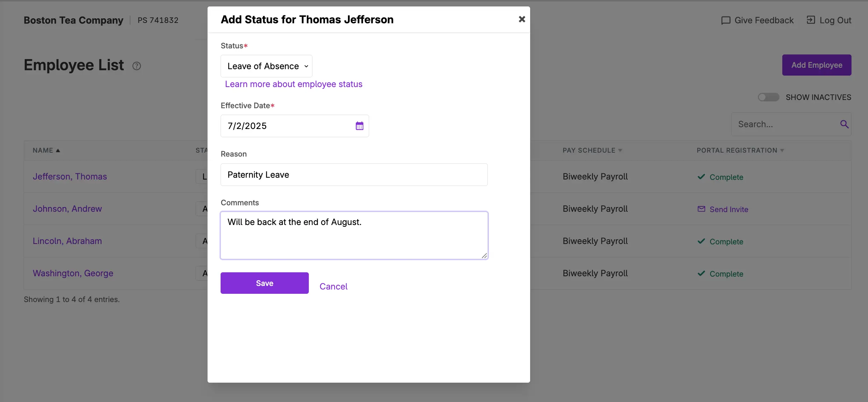Toggle the Show Inactives switch

pos(768,97)
